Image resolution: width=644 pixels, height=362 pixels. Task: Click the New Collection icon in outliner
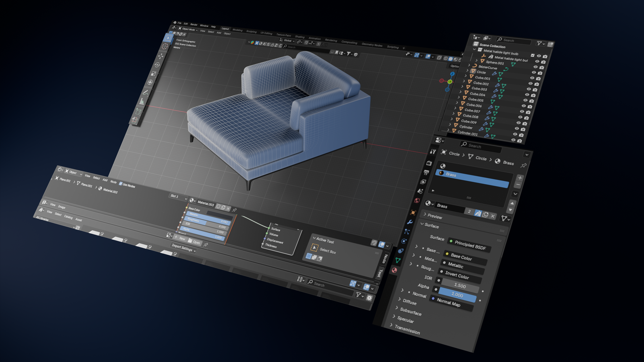[550, 44]
